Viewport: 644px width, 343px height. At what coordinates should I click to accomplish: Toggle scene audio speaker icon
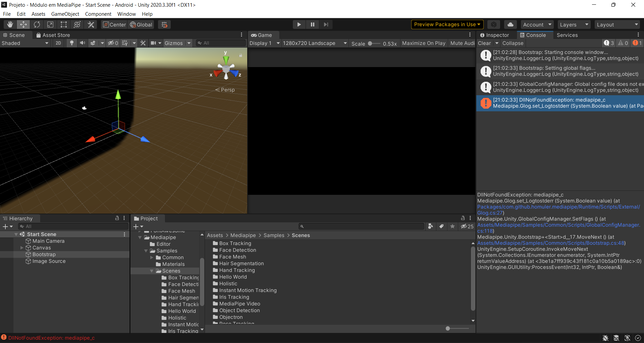point(82,43)
